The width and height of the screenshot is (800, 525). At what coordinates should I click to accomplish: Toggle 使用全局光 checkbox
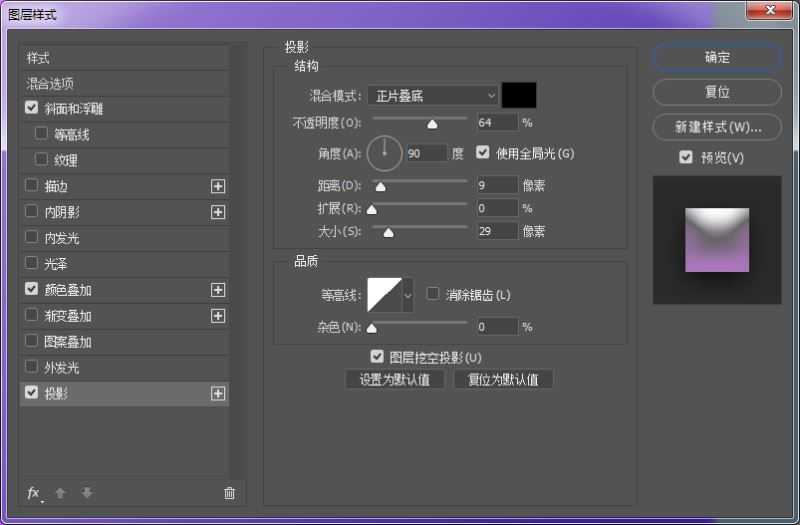point(483,153)
